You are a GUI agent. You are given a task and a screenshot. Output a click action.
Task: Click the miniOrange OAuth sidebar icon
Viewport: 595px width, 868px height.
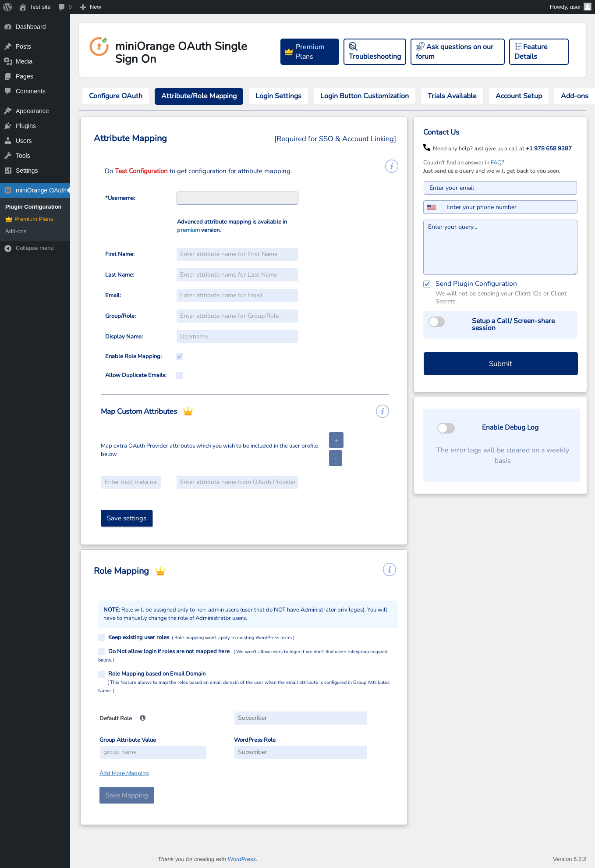[x=8, y=190]
